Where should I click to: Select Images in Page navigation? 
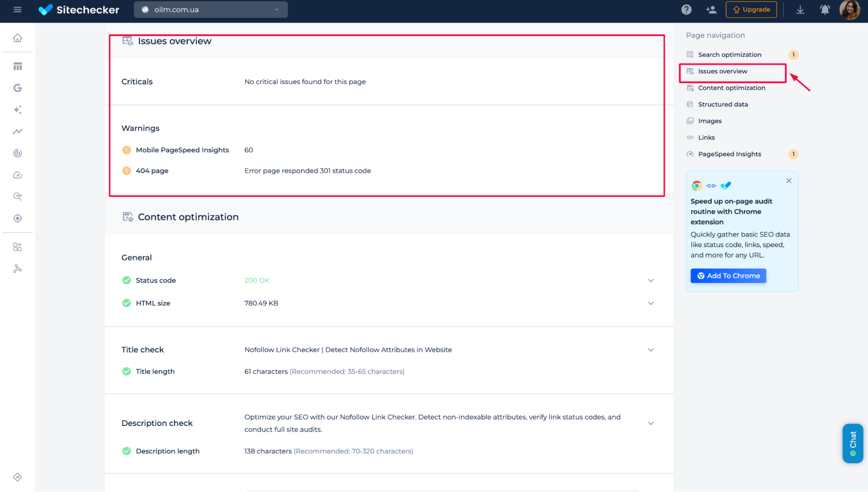point(709,121)
